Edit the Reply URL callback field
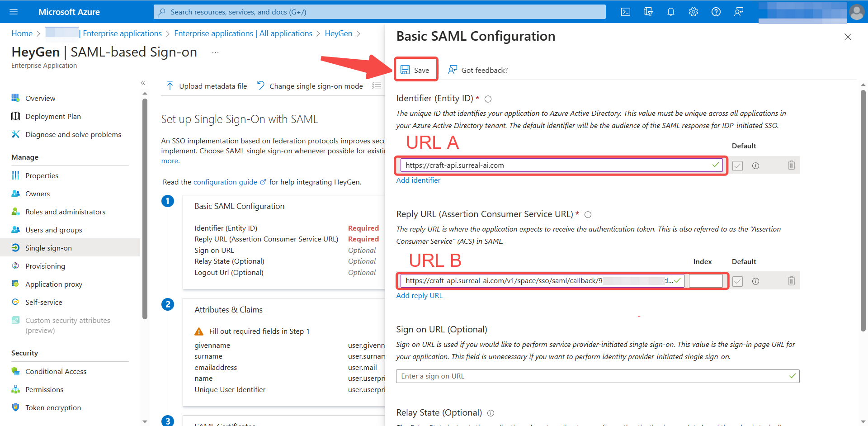This screenshot has width=868, height=426. coord(542,281)
